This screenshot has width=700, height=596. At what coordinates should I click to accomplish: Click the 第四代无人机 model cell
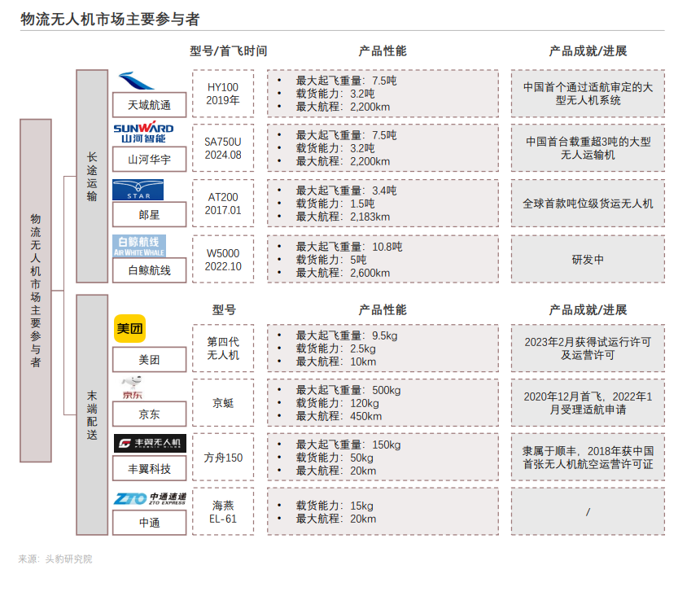coord(223,348)
